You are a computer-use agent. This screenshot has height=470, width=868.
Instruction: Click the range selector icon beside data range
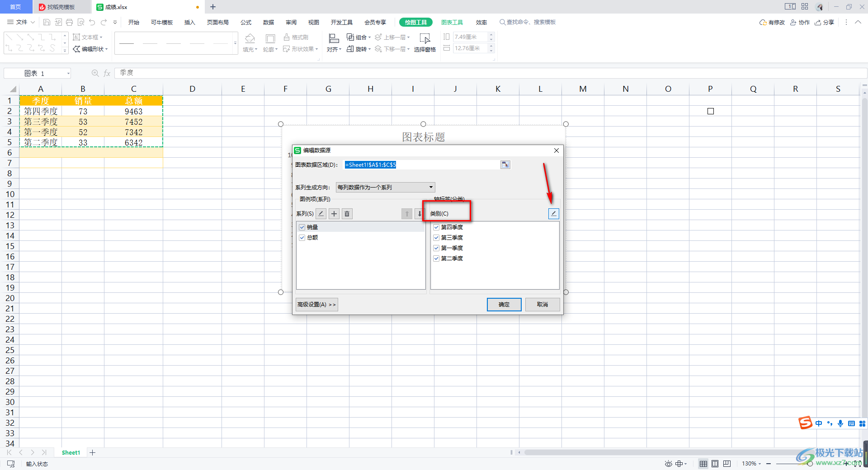[505, 165]
